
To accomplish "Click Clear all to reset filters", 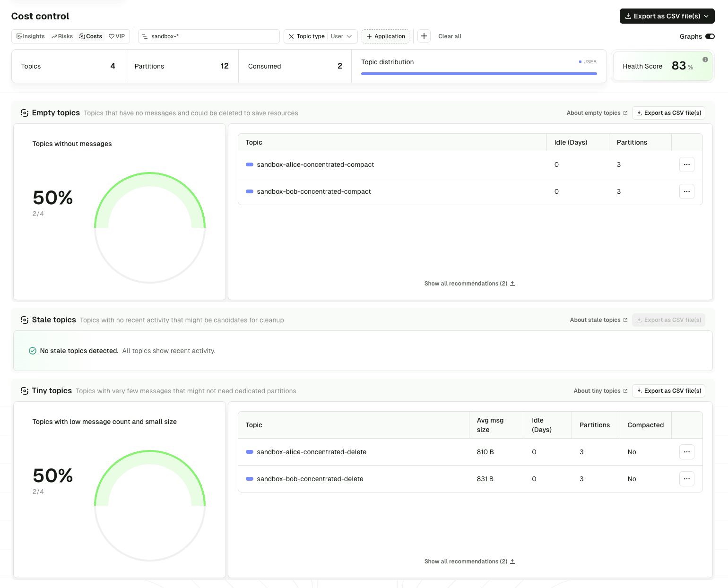I will pyautogui.click(x=449, y=36).
